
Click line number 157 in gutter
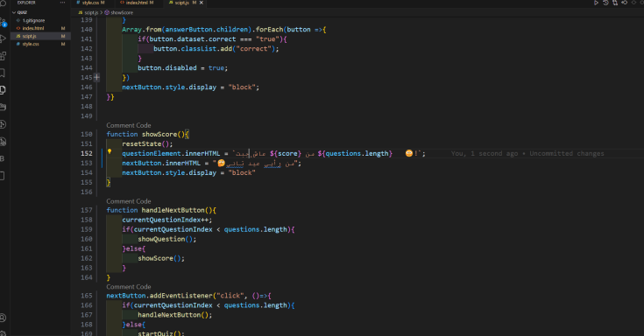pos(86,210)
